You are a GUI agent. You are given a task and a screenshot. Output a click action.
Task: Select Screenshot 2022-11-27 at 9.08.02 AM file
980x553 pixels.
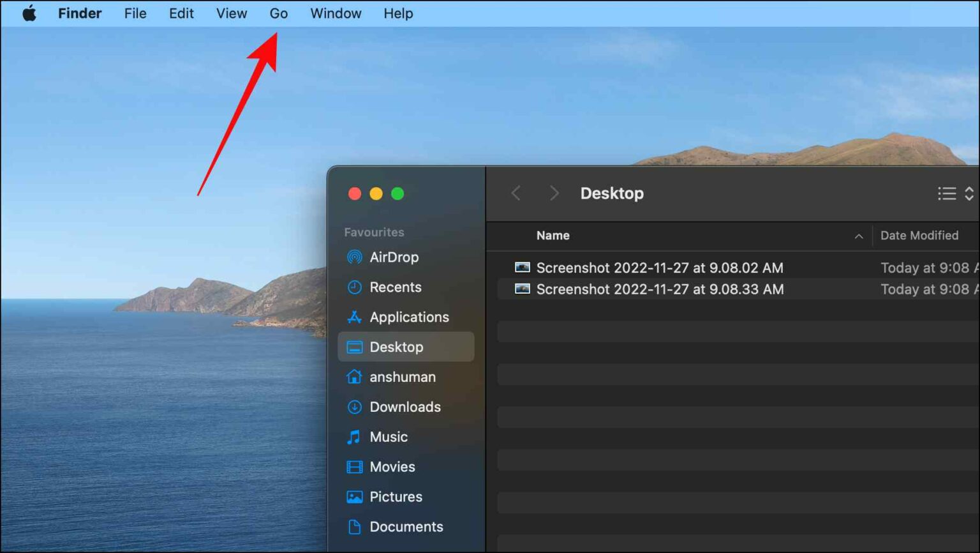(x=659, y=268)
